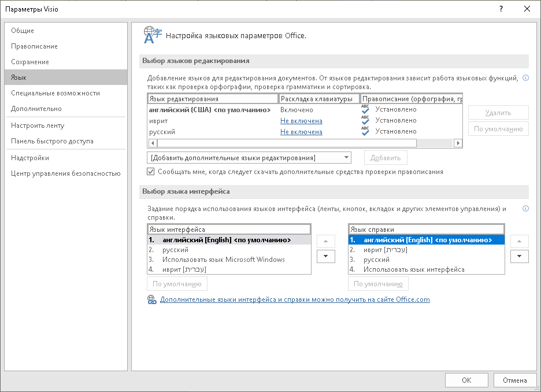
Task: Move help language up with arrow button
Action: (x=519, y=241)
